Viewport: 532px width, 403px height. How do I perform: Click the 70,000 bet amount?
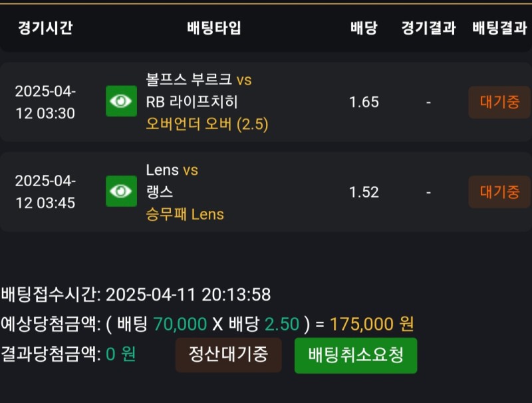coord(180,324)
